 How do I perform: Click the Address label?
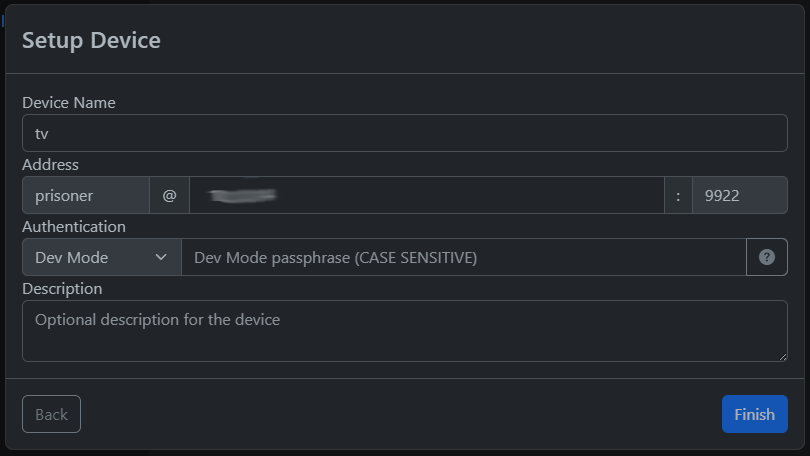pos(51,165)
